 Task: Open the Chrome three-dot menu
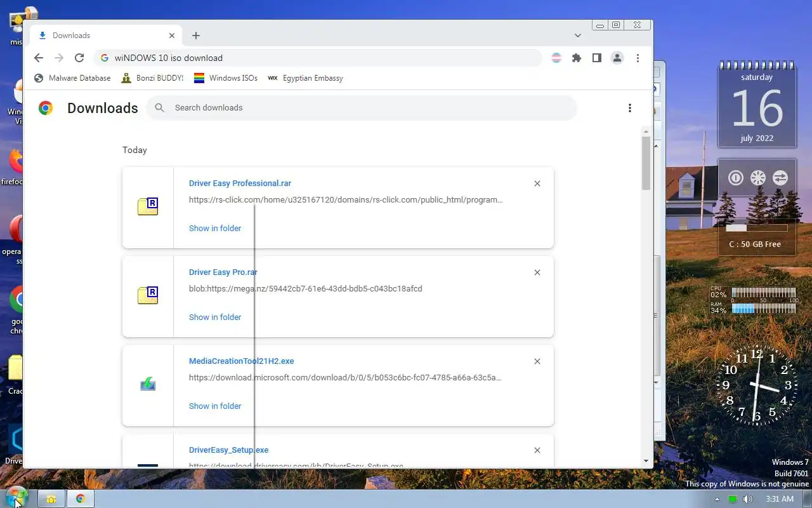[x=638, y=58]
